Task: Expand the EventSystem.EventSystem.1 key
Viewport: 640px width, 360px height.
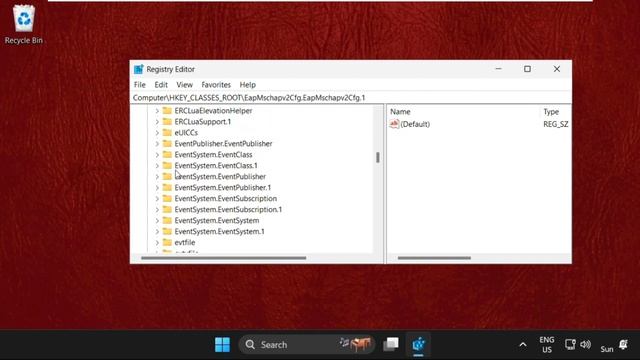Action: [x=157, y=232]
